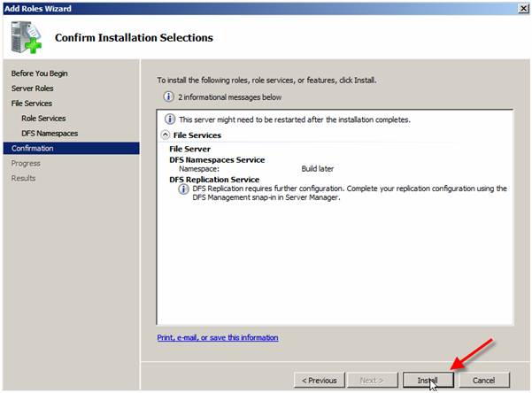Open File Services step in sidebar
This screenshot has height=393, width=532.
click(32, 104)
